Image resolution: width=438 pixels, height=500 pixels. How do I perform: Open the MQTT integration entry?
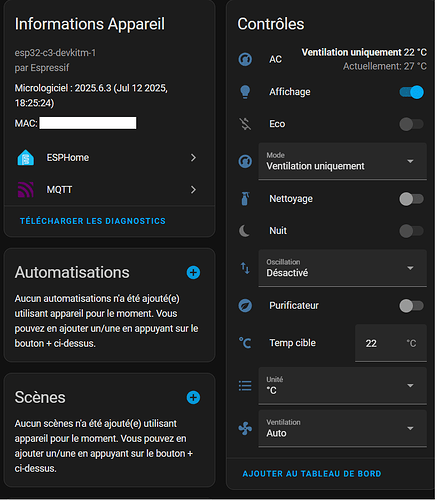click(107, 190)
